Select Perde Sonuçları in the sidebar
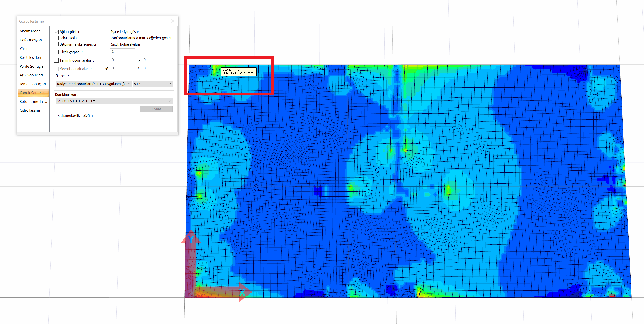Image resolution: width=644 pixels, height=324 pixels. click(x=32, y=67)
